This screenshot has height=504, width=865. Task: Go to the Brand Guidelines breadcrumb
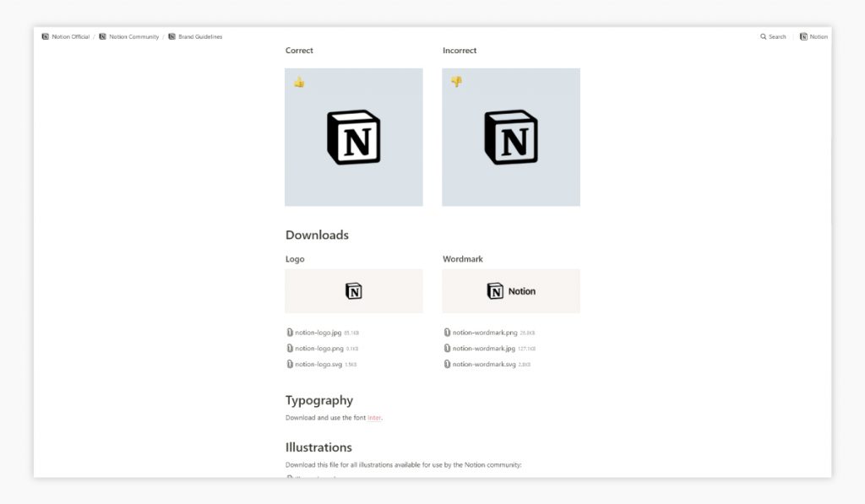pyautogui.click(x=200, y=37)
